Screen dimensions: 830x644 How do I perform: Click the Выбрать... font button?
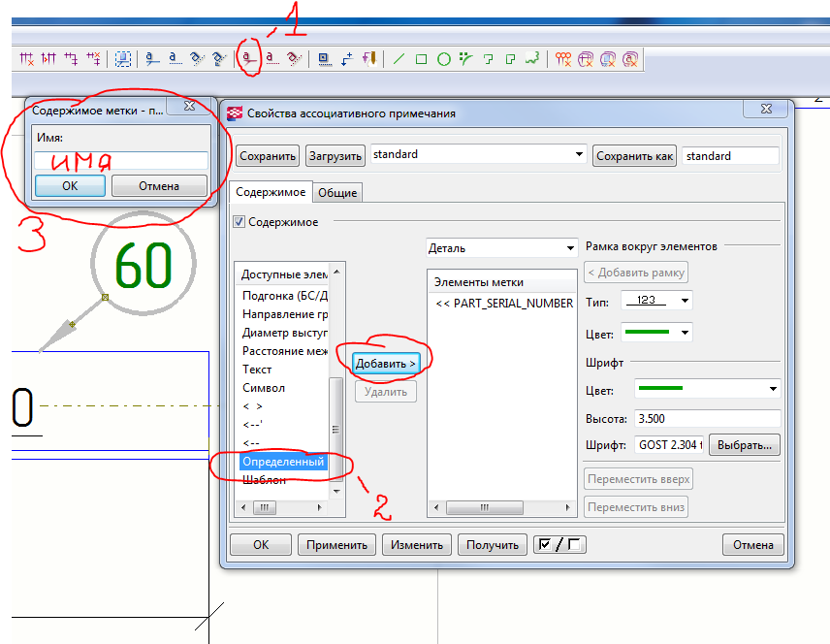point(745,445)
